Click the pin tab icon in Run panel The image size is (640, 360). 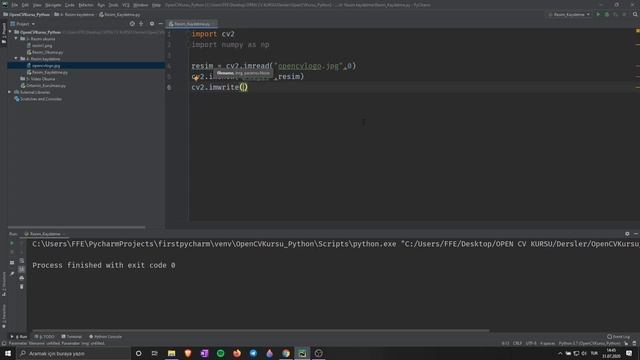12,273
